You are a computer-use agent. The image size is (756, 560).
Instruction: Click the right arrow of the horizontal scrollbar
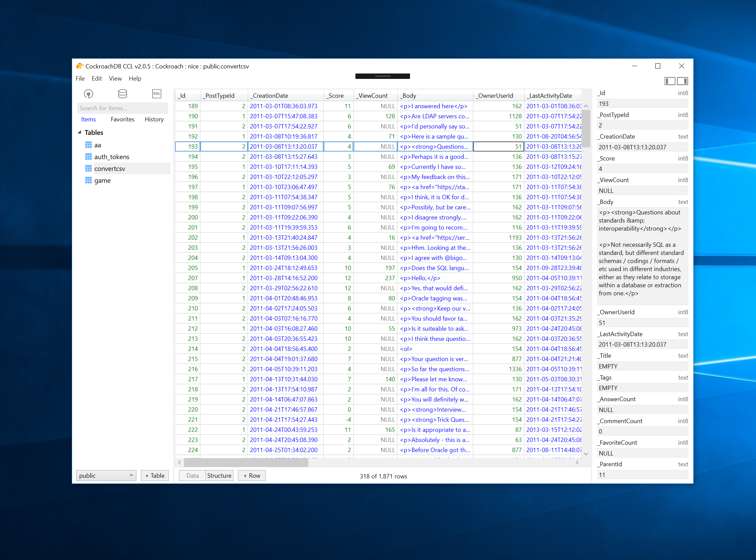[x=577, y=462]
